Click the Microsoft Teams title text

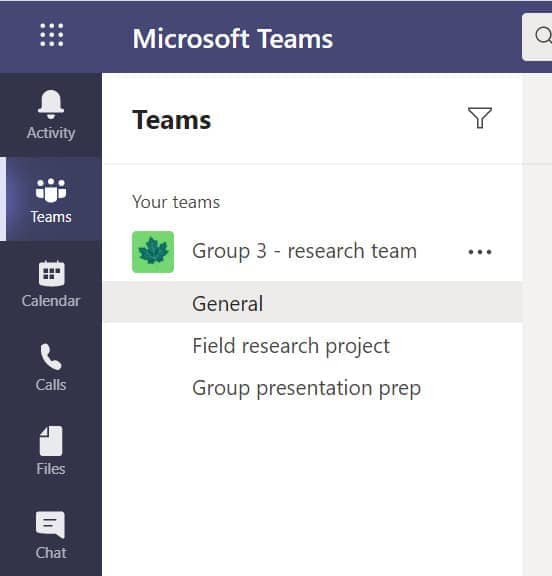click(x=233, y=38)
